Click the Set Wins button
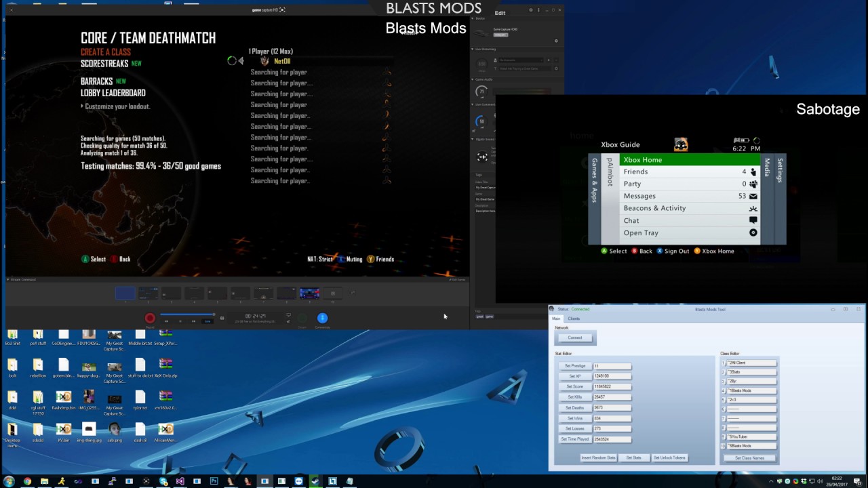868x488 pixels. click(575, 419)
